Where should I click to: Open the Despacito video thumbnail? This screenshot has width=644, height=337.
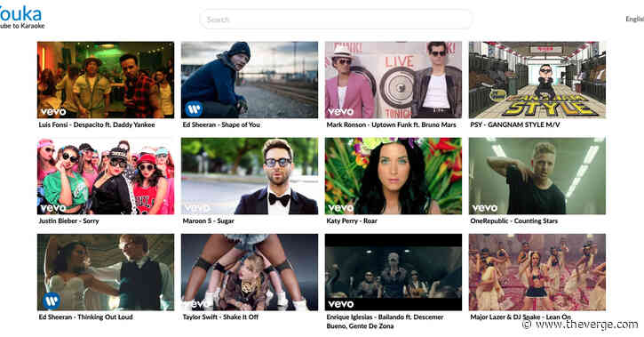pyautogui.click(x=106, y=80)
